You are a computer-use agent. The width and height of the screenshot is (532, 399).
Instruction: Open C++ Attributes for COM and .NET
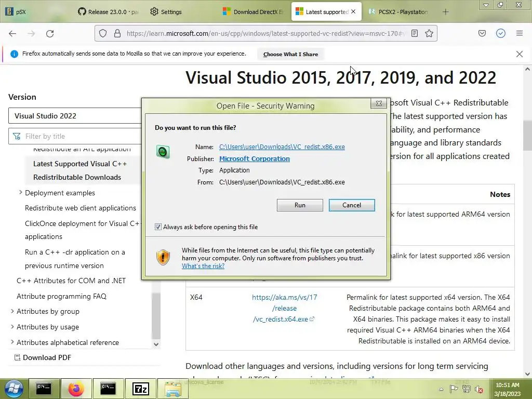tap(71, 281)
